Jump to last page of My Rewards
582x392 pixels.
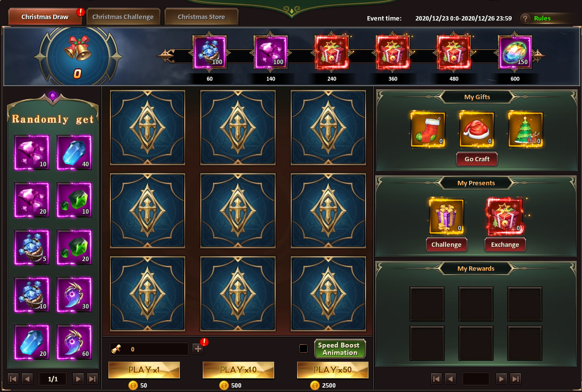click(516, 379)
